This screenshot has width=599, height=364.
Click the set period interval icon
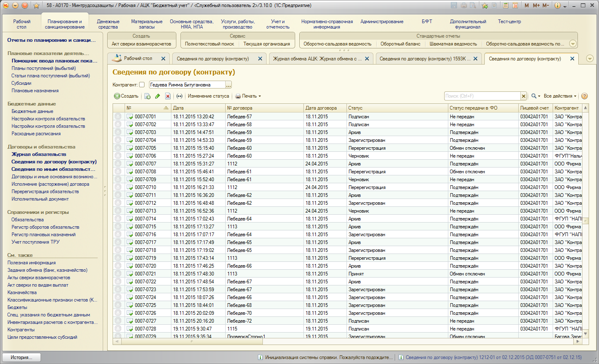(x=179, y=96)
